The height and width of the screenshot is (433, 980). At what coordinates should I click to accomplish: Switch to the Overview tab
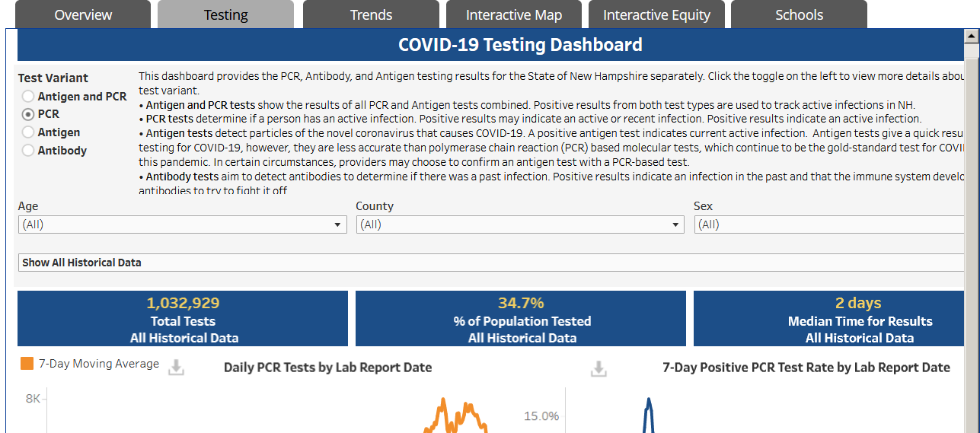(x=83, y=14)
